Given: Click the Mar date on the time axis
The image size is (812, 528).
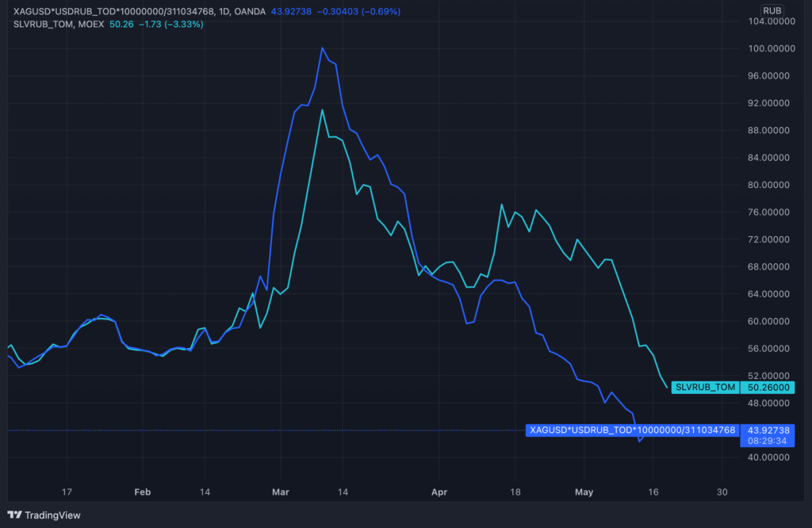Looking at the screenshot, I should pos(280,492).
